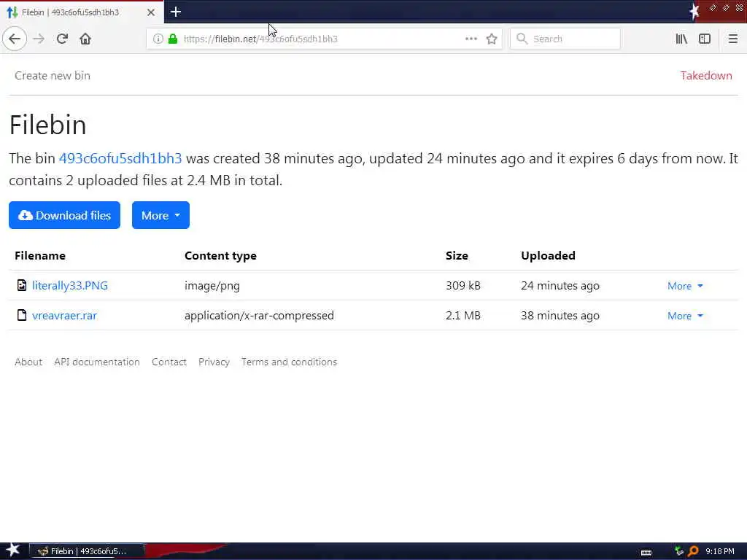Bookmark this page with the star icon
Viewport: 747px width, 560px height.
(x=492, y=39)
